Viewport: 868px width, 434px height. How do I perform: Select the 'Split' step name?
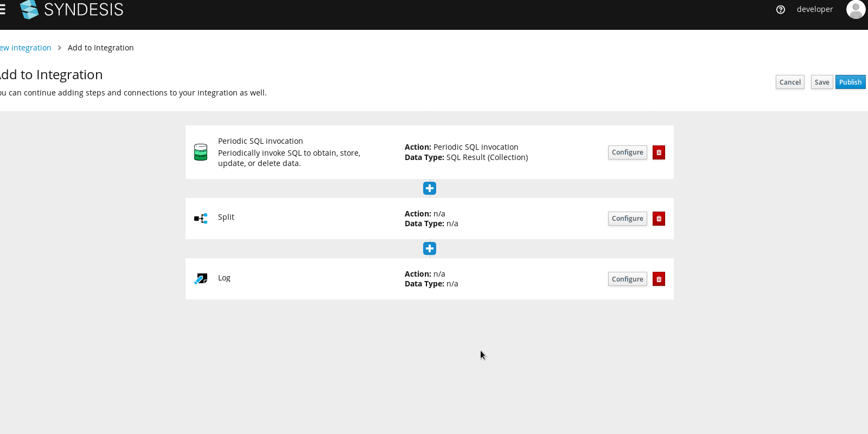pyautogui.click(x=226, y=217)
